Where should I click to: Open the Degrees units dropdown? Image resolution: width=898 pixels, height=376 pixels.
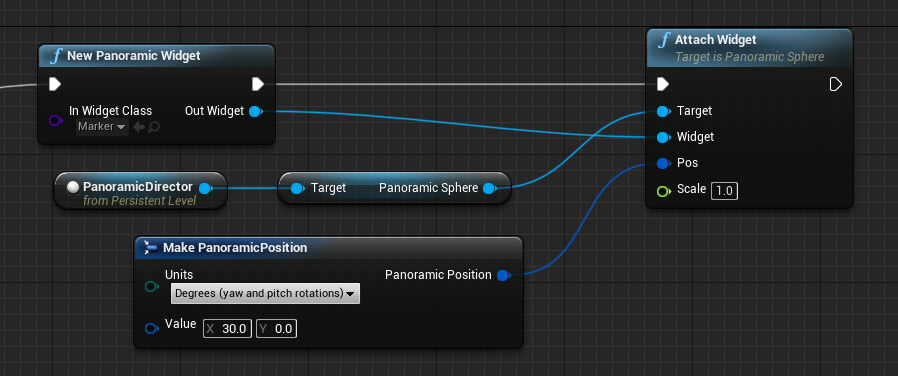(x=265, y=294)
